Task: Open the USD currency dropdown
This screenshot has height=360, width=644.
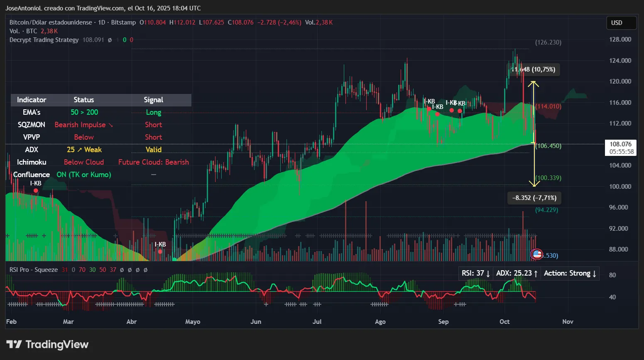Action: point(621,22)
